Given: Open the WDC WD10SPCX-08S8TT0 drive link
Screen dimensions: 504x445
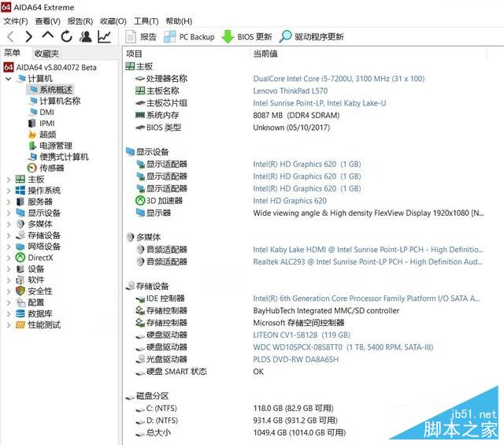Looking at the screenshot, I should pos(343,347).
